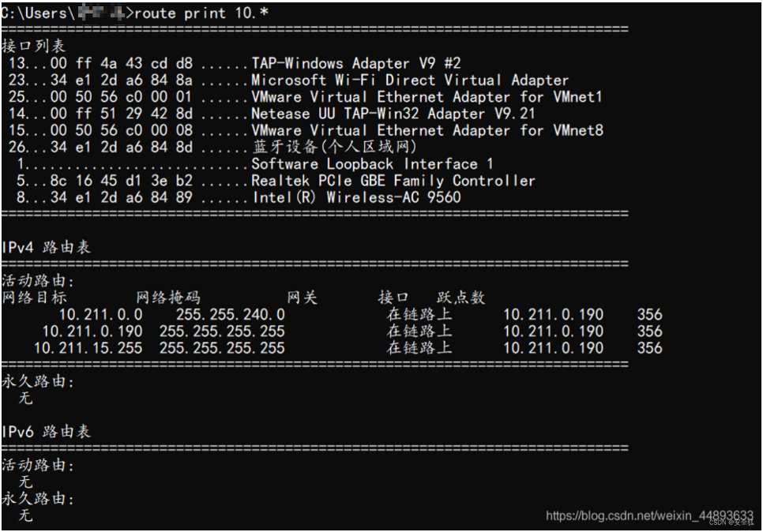Image resolution: width=763 pixels, height=532 pixels.
Task: Select the network destination 10.211.0.0
Action: (x=101, y=315)
